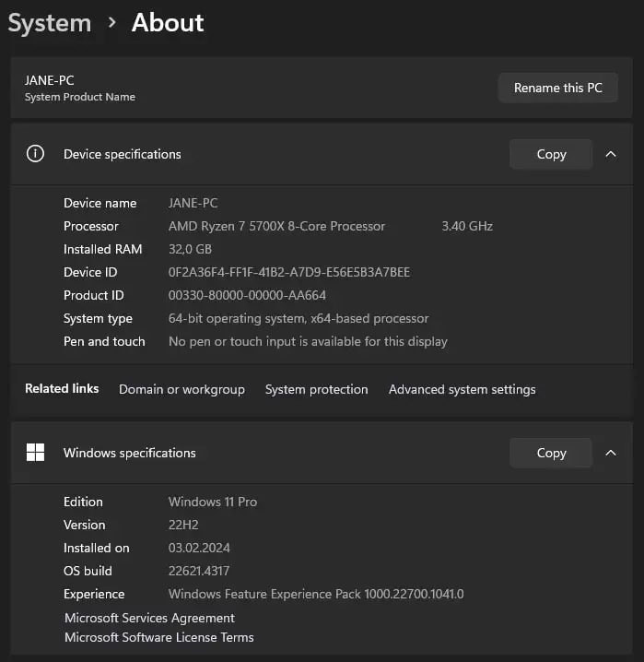
Task: Copy the device specifications
Action: (551, 154)
